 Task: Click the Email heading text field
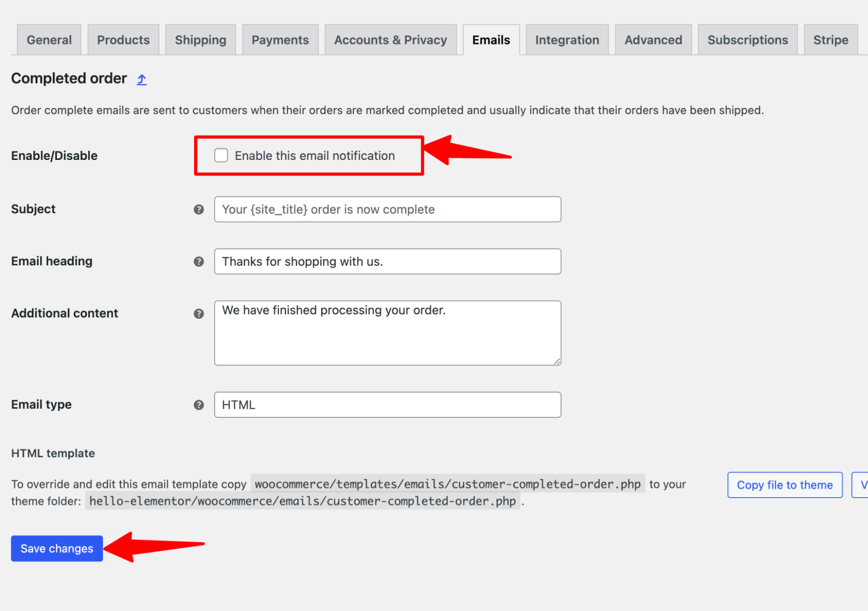(387, 261)
